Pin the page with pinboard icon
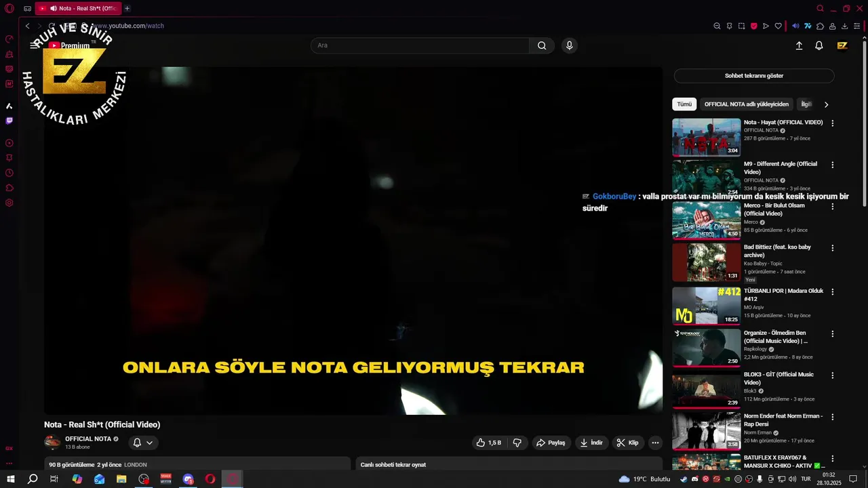This screenshot has width=868, height=488. 729,26
